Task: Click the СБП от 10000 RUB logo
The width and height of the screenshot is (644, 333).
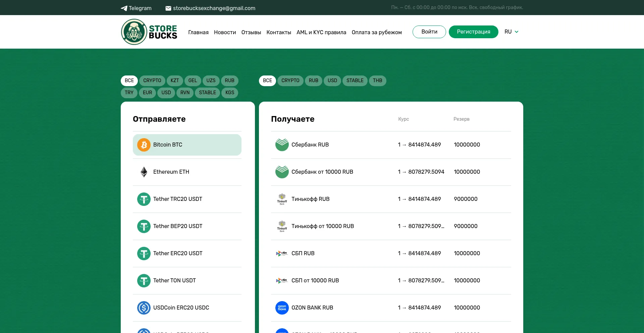Action: coord(282,281)
